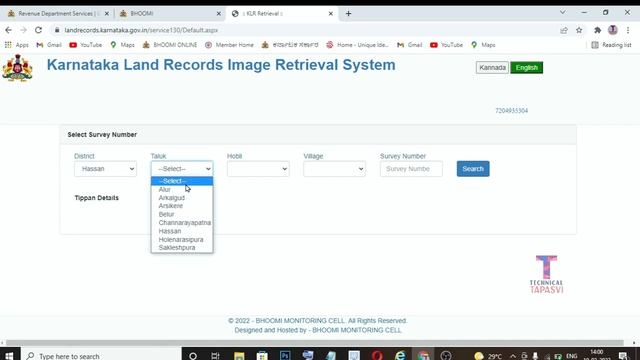Open the second Maps bookmark
Screen dimensions: 640x360
coord(483,45)
